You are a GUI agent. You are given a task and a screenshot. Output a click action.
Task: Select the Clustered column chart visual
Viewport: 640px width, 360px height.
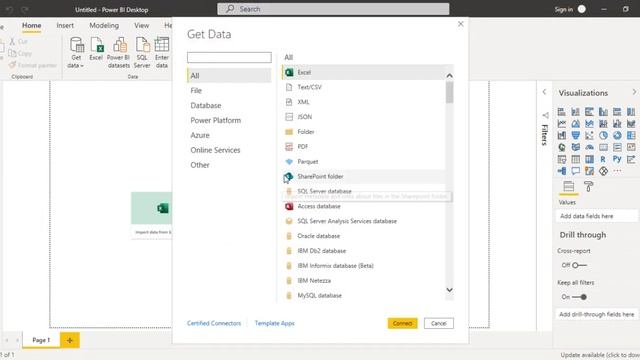pyautogui.click(x=603, y=111)
